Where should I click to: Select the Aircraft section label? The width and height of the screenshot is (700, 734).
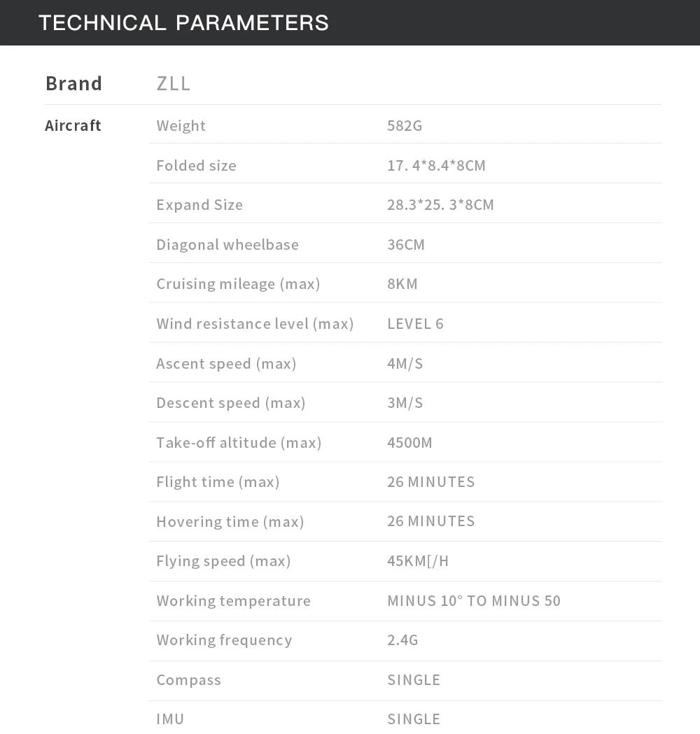(73, 125)
